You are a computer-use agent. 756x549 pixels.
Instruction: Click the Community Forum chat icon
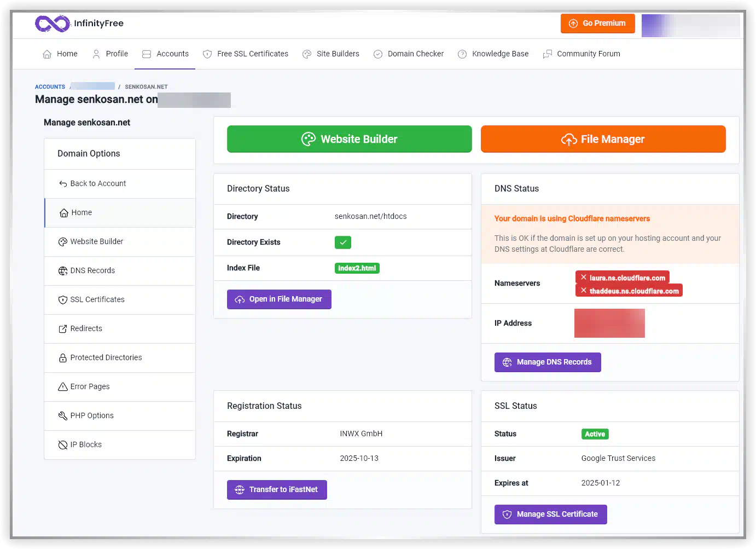pyautogui.click(x=547, y=54)
